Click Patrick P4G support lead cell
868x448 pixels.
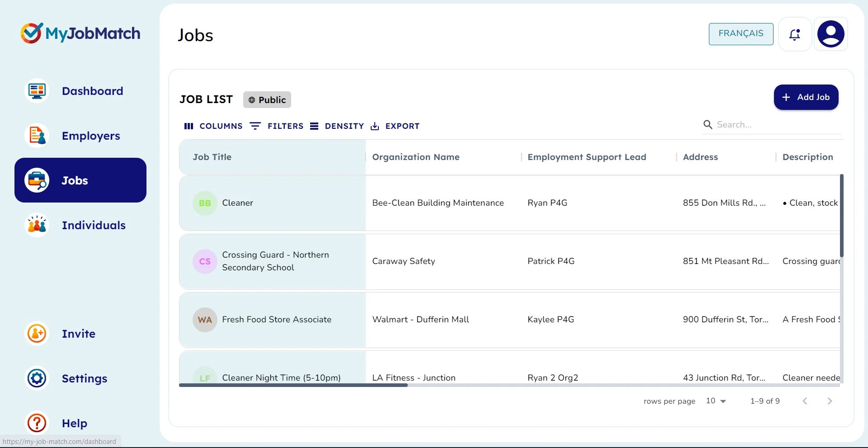[x=551, y=261]
